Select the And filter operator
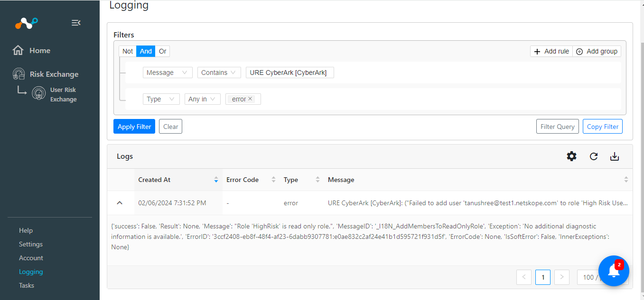The image size is (644, 300). coord(146,51)
